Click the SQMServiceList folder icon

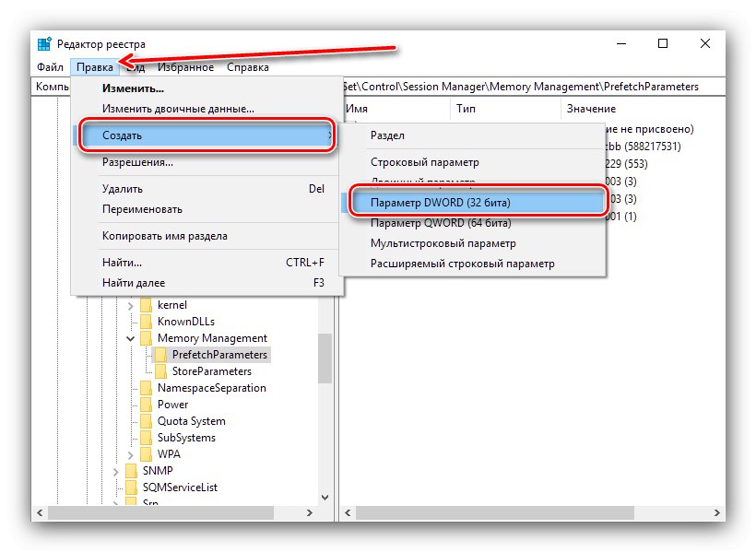131,487
